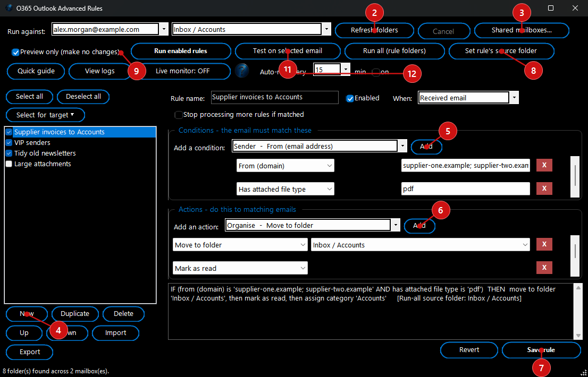
Task: Click the app icon in the title bar
Action: click(9, 8)
